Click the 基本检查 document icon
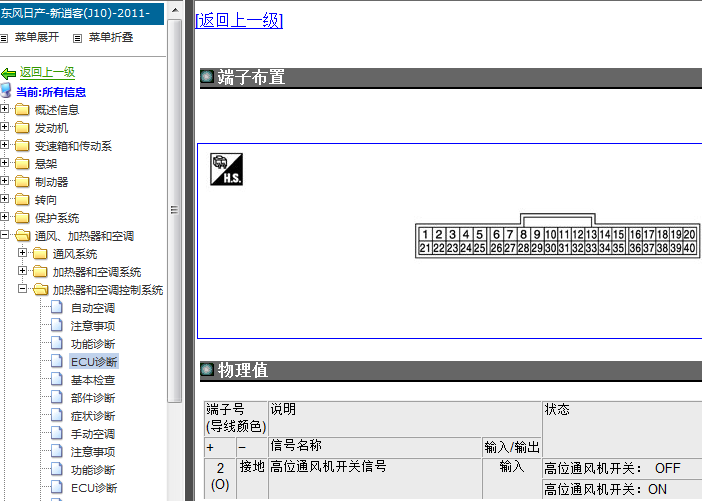 coord(56,379)
